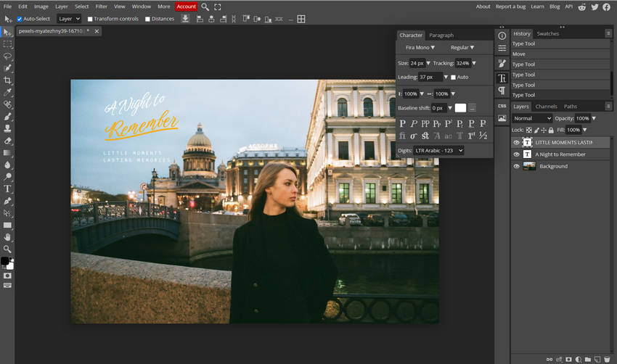
Task: Switch to the Paragraph tab
Action: pos(441,36)
